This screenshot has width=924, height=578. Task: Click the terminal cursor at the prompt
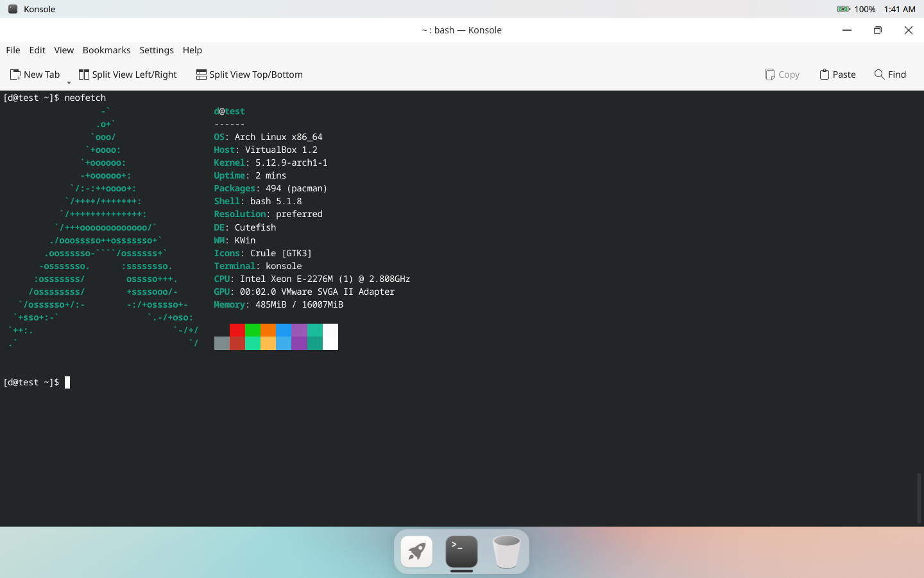click(67, 383)
